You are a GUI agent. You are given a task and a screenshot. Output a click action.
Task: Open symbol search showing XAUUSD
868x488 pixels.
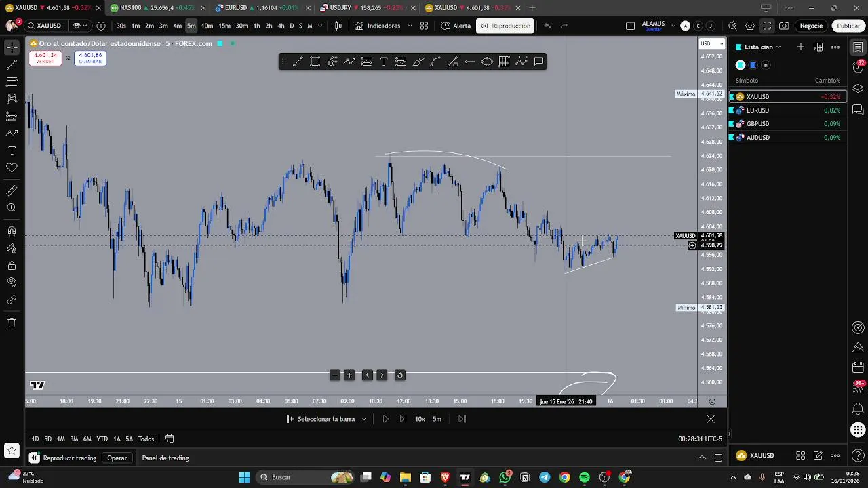(x=45, y=26)
